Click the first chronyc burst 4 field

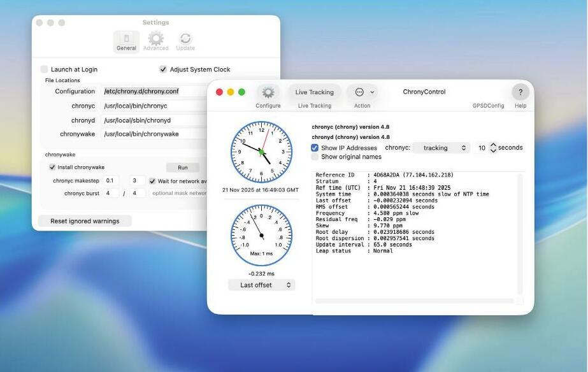(x=111, y=193)
